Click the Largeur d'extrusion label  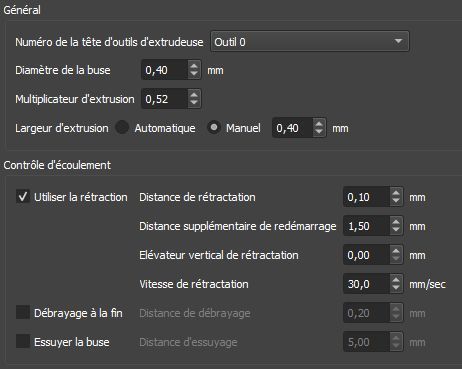[x=62, y=128]
